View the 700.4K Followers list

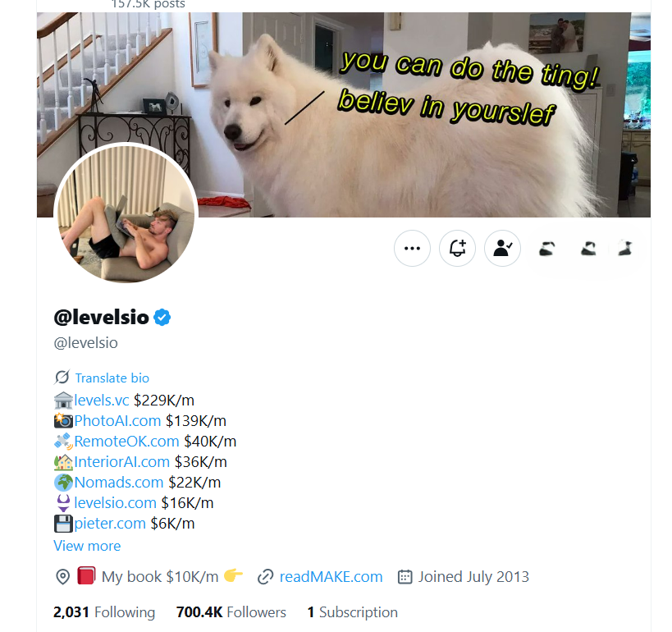[x=231, y=611]
